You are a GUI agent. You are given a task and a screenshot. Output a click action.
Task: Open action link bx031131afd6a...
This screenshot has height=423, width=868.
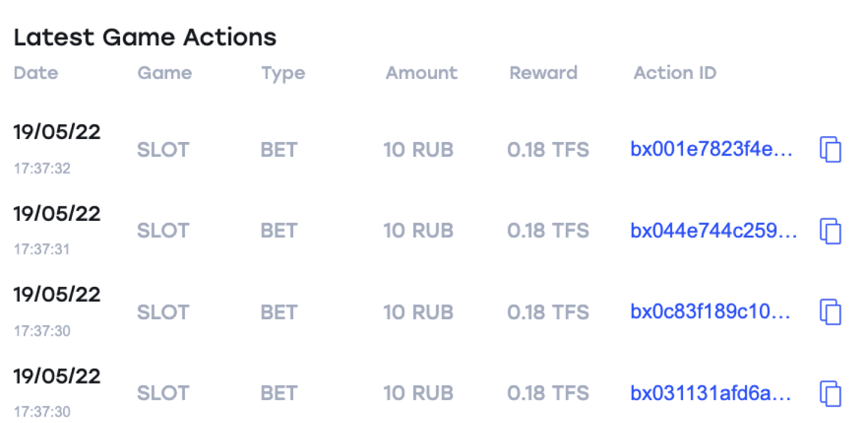click(711, 393)
